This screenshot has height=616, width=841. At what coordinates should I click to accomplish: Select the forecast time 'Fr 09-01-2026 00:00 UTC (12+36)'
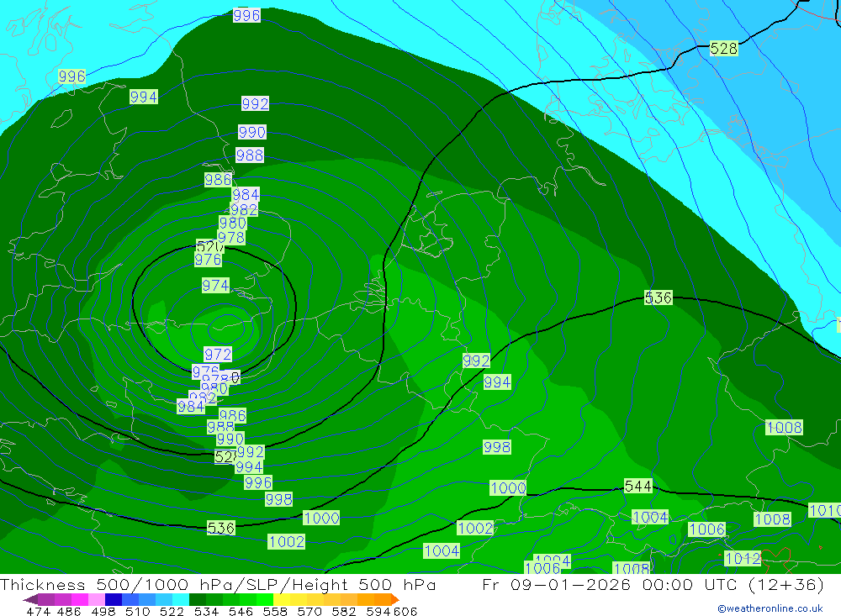(653, 584)
